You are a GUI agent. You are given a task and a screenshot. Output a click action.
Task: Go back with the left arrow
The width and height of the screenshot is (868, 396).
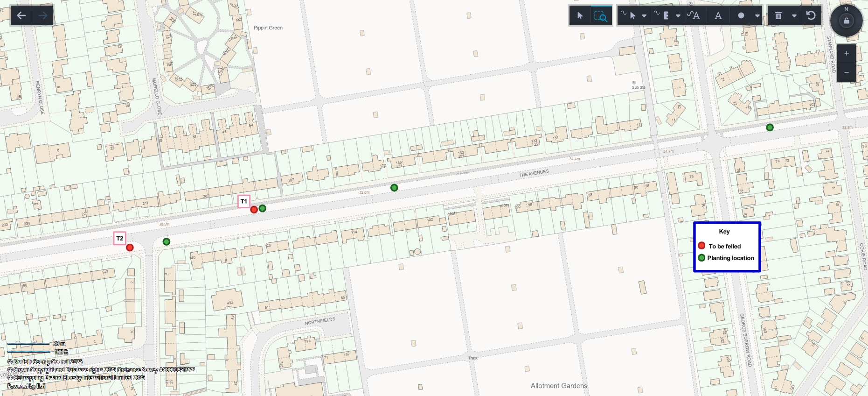point(21,15)
